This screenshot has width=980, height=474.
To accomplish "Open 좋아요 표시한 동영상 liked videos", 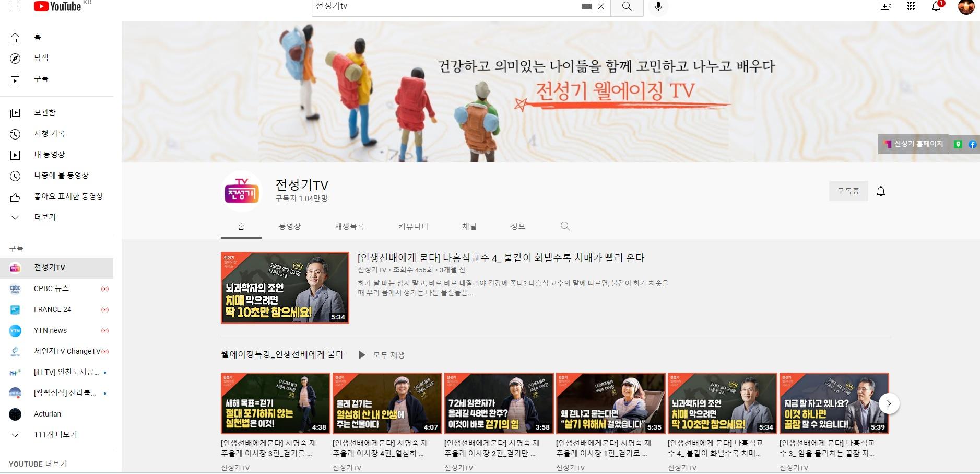I will tap(56, 196).
